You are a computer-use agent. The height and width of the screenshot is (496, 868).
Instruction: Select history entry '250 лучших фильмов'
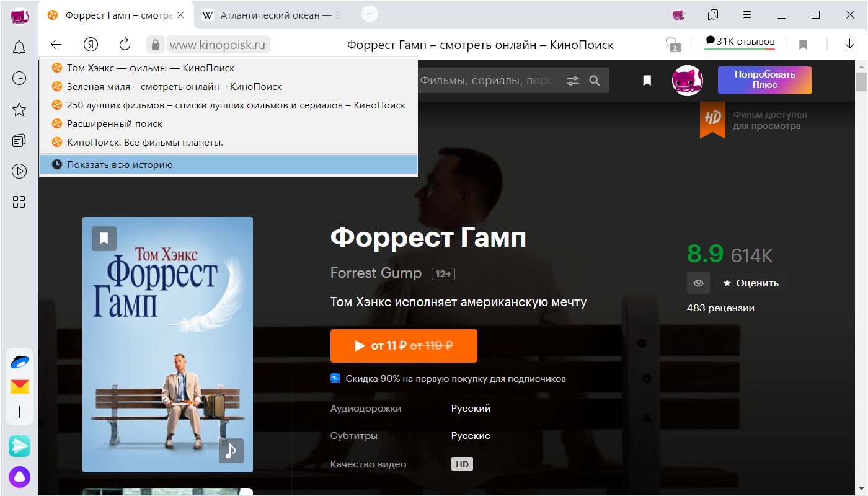(x=228, y=105)
